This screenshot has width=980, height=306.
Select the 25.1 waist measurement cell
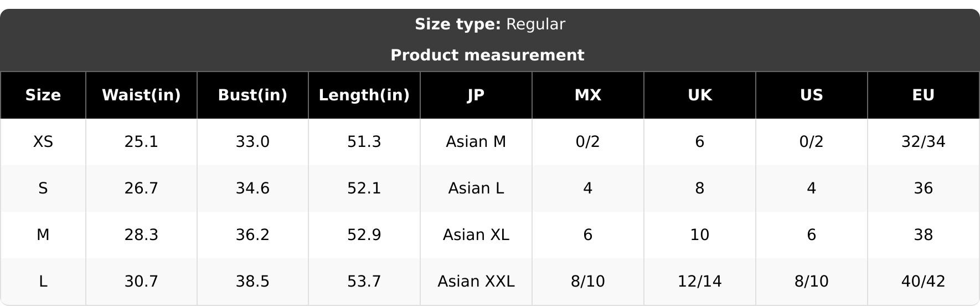tap(142, 142)
